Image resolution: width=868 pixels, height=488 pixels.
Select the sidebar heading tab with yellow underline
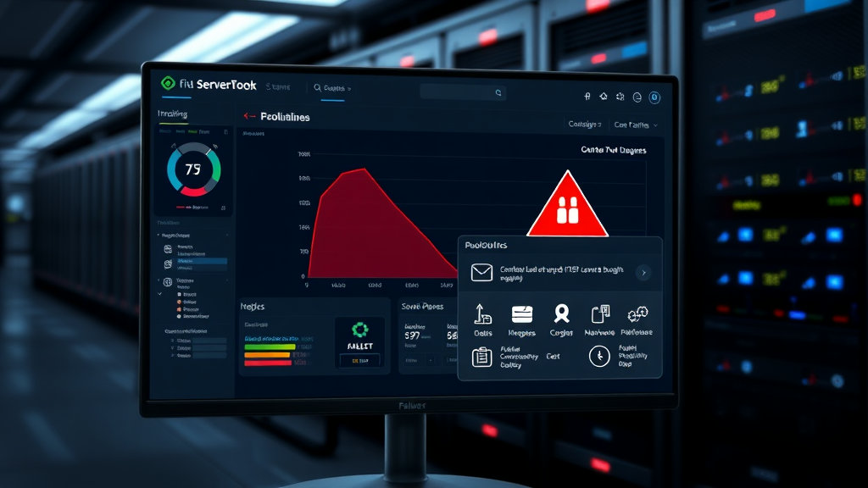coord(172,114)
